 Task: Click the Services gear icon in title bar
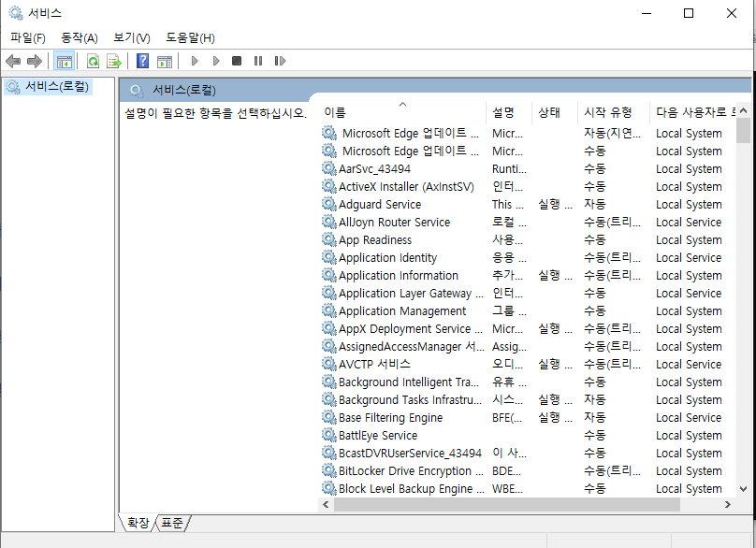[16, 13]
